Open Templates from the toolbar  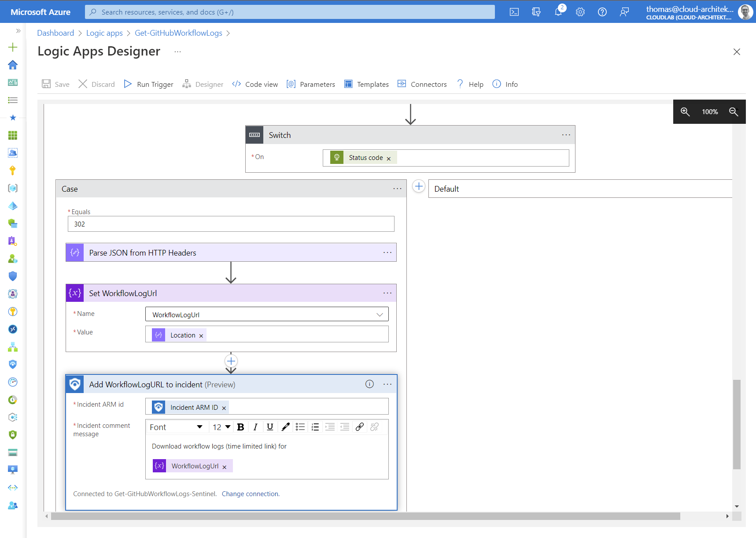366,84
